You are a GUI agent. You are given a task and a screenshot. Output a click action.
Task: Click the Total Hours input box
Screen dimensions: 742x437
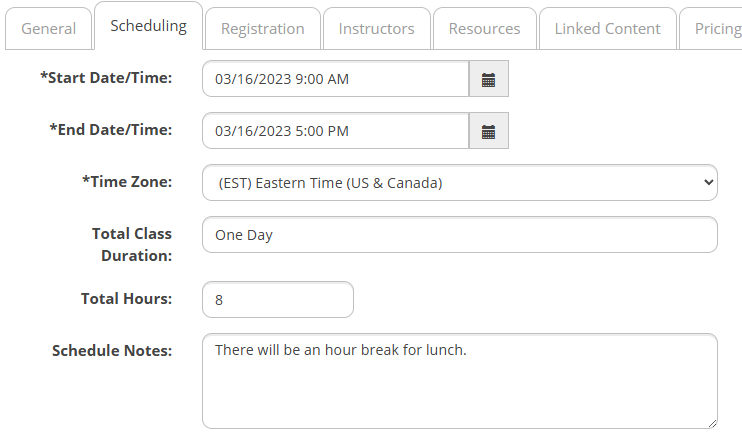(278, 300)
